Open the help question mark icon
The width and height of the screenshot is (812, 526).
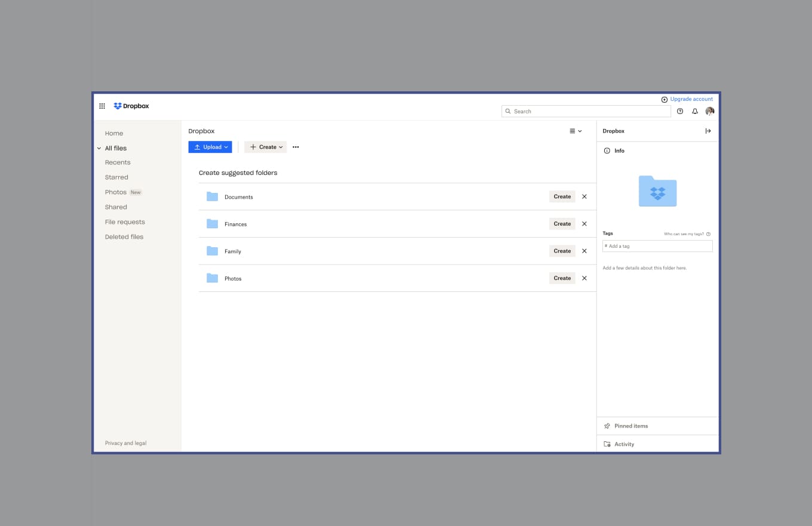[680, 112]
